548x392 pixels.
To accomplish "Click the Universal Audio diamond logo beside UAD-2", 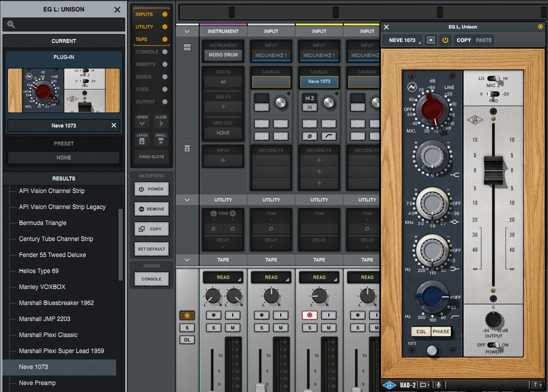I will 389,384.
